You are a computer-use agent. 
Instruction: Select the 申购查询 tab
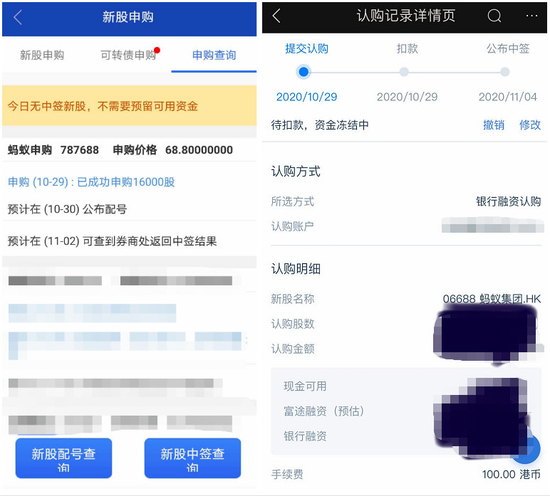(x=214, y=55)
